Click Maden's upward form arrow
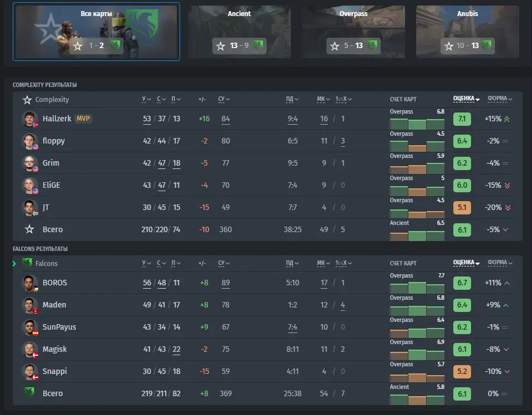Screen dimensions: 532x415 coord(506,305)
